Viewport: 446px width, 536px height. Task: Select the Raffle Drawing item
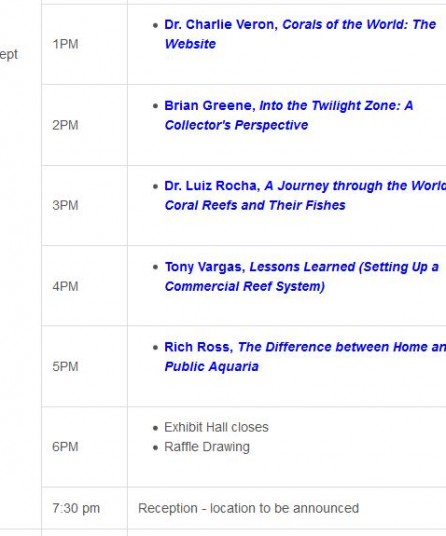(x=207, y=447)
